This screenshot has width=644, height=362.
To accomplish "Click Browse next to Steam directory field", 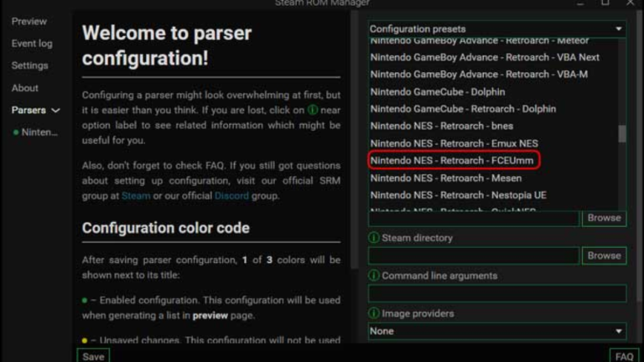I will click(604, 256).
